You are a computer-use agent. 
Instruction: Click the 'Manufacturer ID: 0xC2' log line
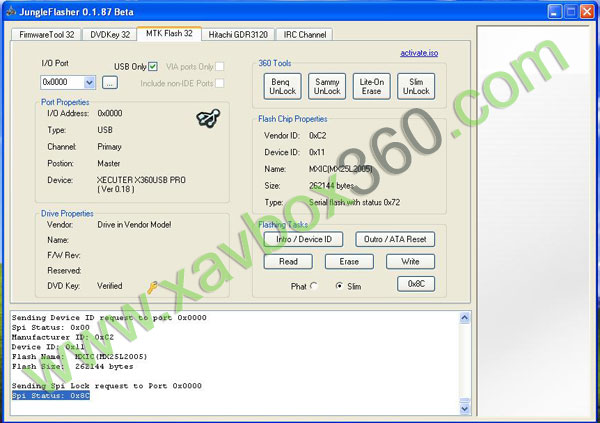62,337
